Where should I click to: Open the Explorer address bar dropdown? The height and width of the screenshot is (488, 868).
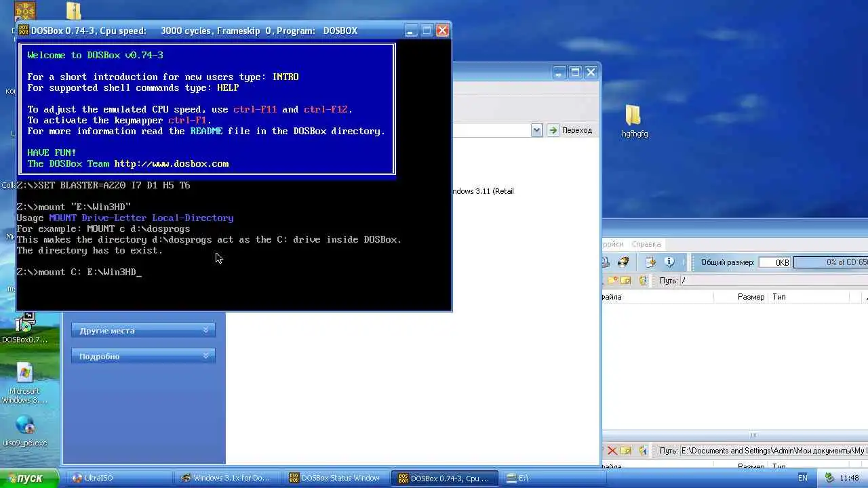(x=536, y=130)
